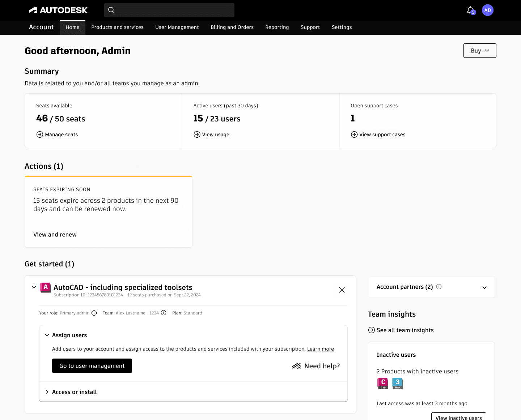Screen dimensions: 521x420
Task: Collapse the Assign users section
Action: 47,335
